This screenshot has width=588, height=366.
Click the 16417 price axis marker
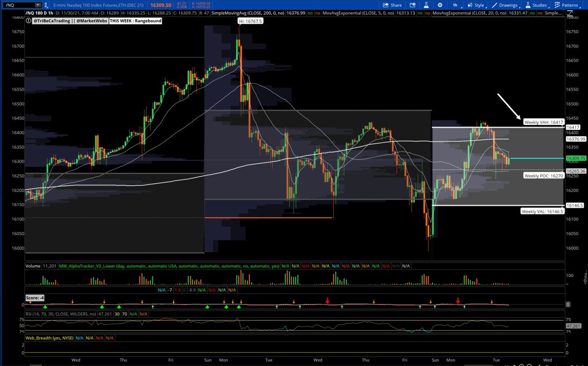(573, 127)
